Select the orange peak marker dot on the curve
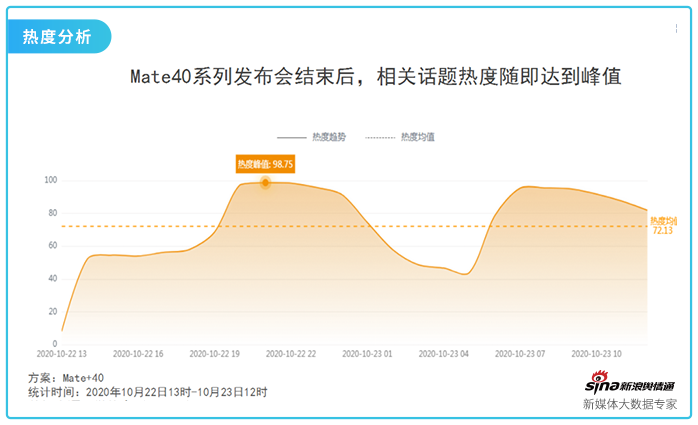The image size is (698, 425). click(265, 182)
